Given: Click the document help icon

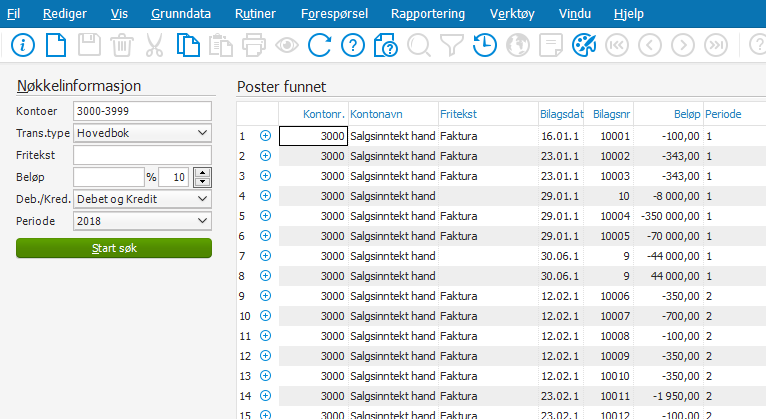Looking at the screenshot, I should 385,45.
